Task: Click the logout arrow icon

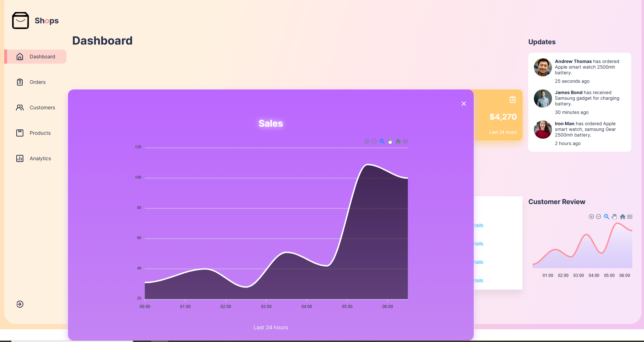Action: click(20, 304)
